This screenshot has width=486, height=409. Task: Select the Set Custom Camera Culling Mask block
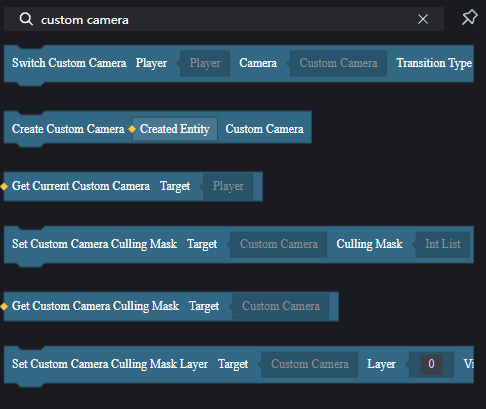(x=239, y=244)
